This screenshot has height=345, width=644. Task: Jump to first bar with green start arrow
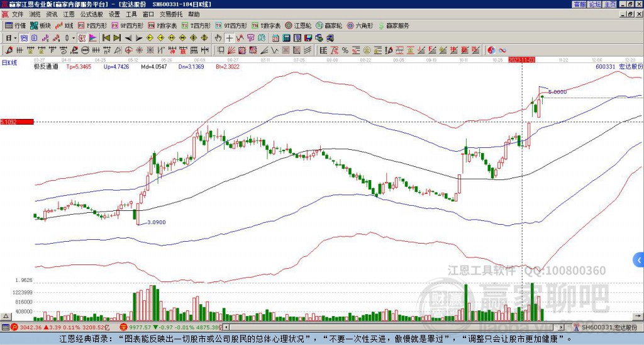pos(106,38)
